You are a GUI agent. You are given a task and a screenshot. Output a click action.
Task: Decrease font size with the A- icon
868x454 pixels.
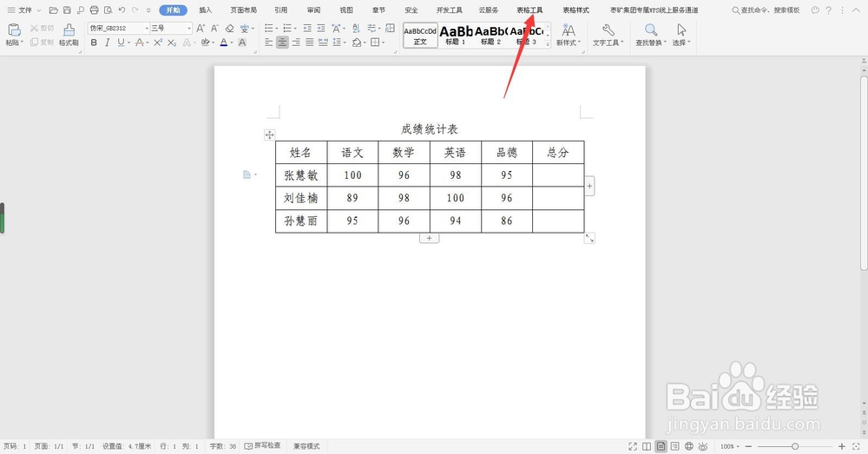click(x=214, y=28)
